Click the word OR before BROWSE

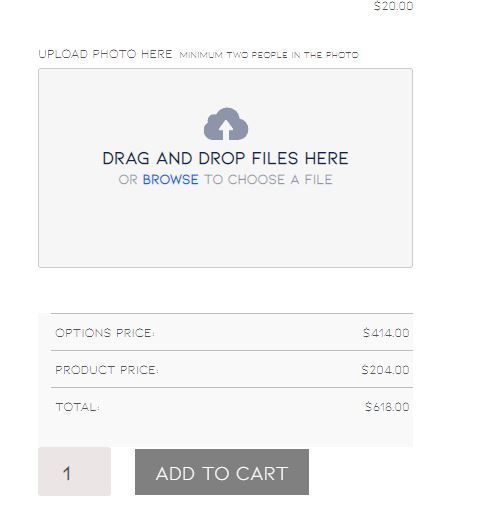(128, 179)
